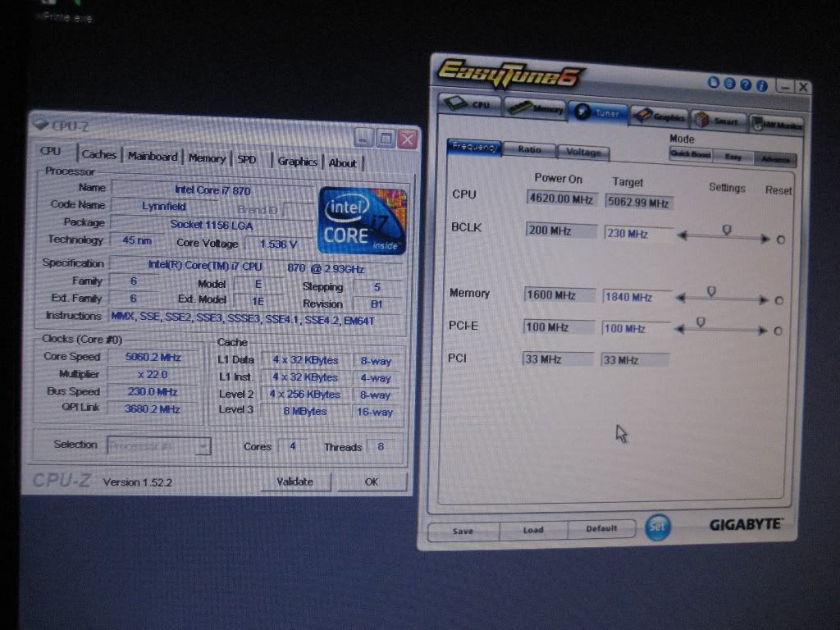Maximize the CPU-Z window
The width and height of the screenshot is (840, 630).
(386, 139)
